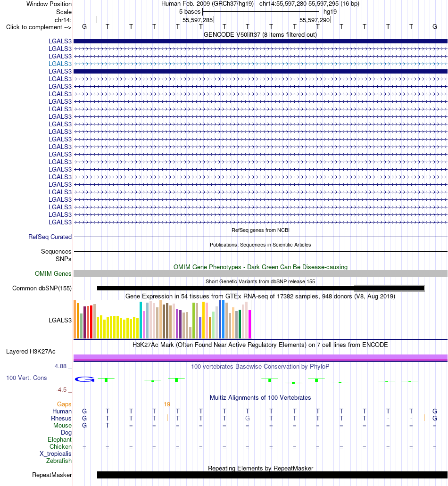This screenshot has height=486, width=448.
Task: Open the GTEx Gene Expression track title
Action: point(260,297)
